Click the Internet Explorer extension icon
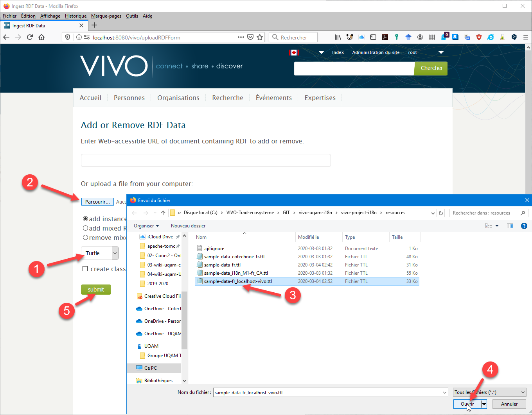532x415 pixels. tap(491, 37)
